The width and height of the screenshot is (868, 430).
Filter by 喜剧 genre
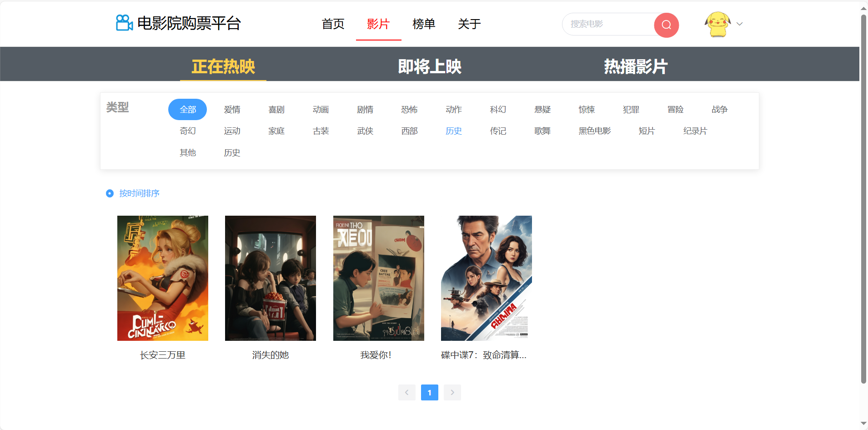(276, 110)
